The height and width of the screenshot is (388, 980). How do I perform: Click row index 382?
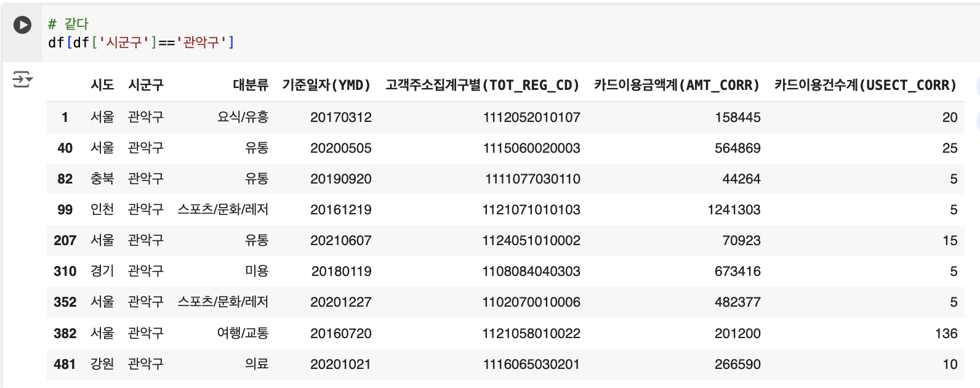(x=65, y=333)
